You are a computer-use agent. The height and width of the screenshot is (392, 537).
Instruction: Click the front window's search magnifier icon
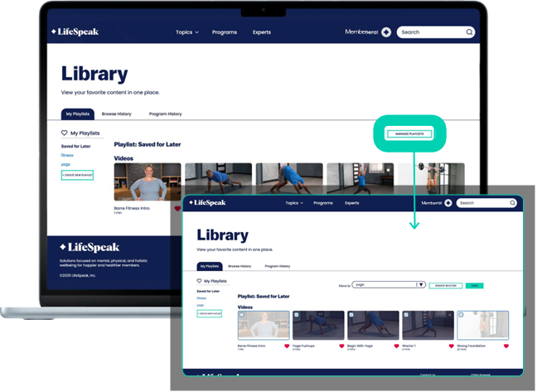click(512, 203)
